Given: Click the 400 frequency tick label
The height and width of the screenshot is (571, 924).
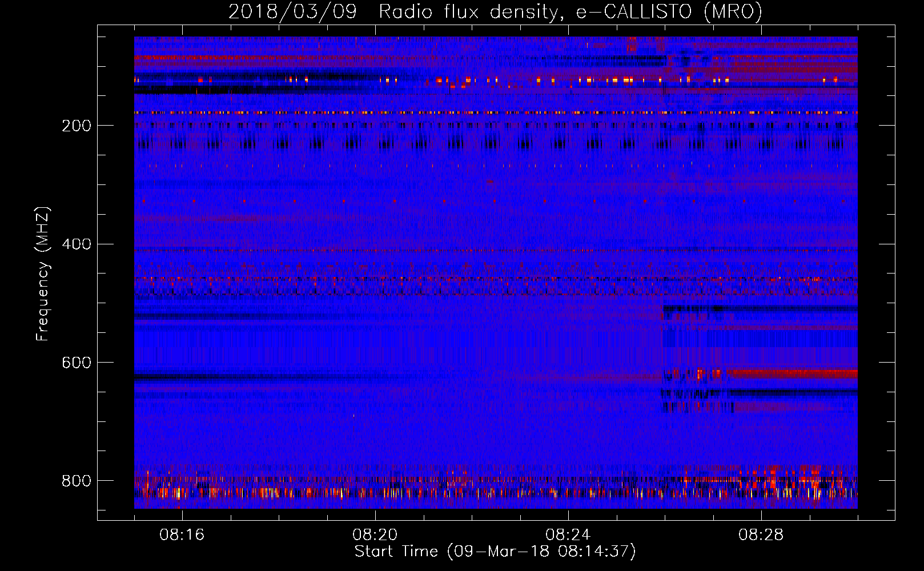Looking at the screenshot, I should [77, 244].
